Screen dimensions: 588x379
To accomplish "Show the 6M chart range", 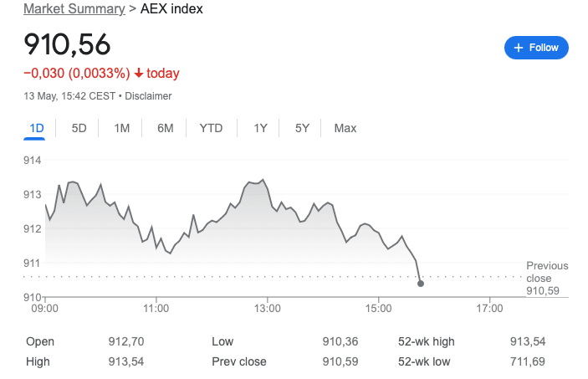I will coord(165,128).
